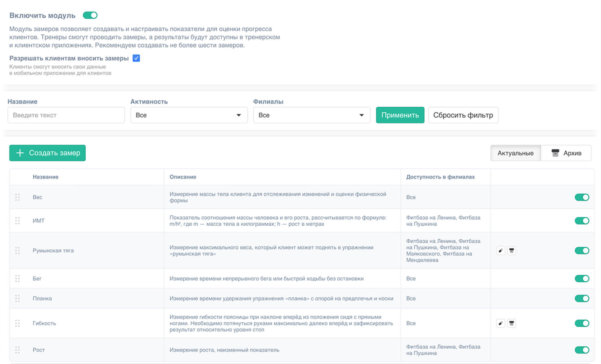Disable the Планка measurement switch
Image resolution: width=601 pixels, height=364 pixels.
pyautogui.click(x=582, y=298)
